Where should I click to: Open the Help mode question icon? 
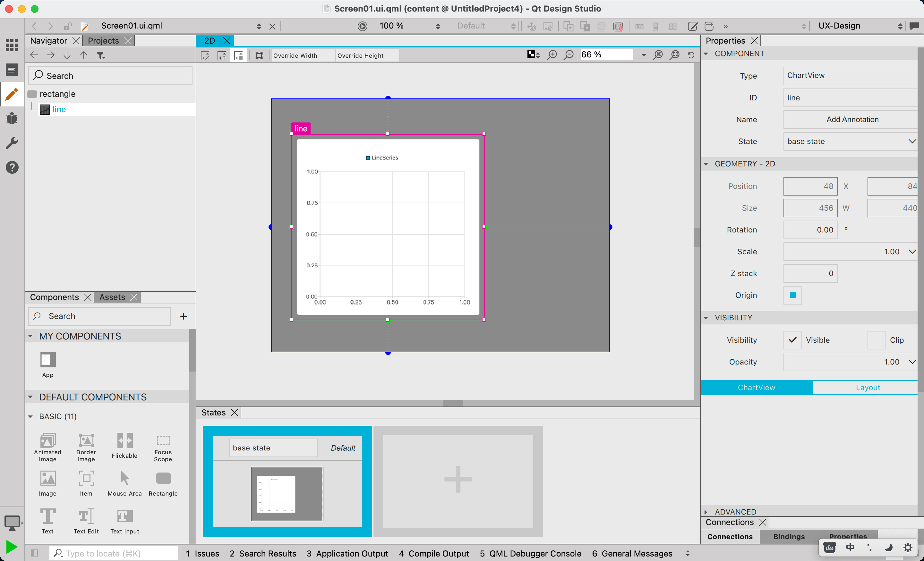point(12,168)
